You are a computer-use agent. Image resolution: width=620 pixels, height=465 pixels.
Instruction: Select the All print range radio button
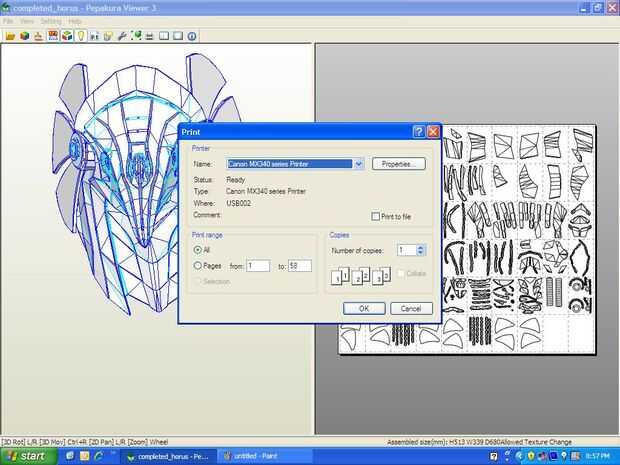(x=198, y=250)
